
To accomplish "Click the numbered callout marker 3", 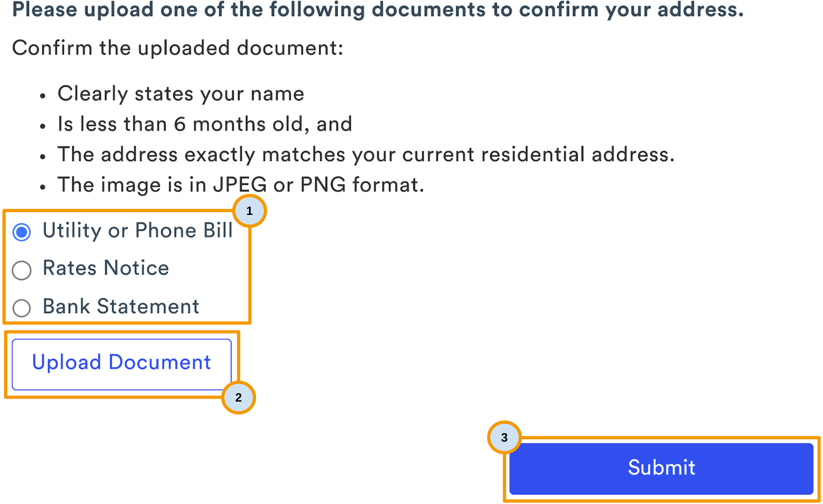I will point(504,437).
